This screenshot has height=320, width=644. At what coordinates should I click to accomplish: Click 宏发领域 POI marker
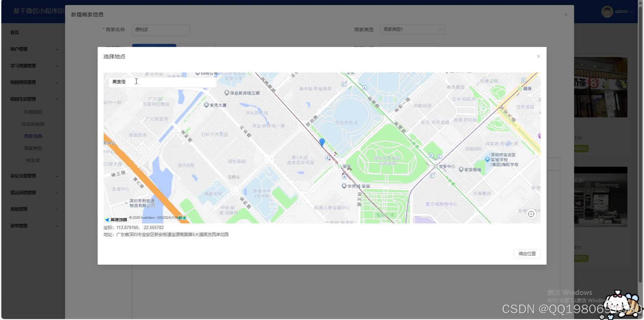tap(461, 169)
